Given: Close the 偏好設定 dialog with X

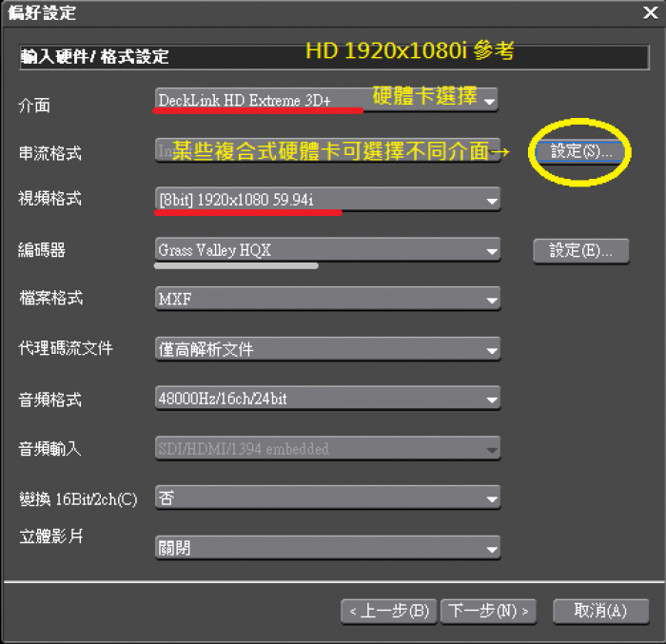Looking at the screenshot, I should click(x=650, y=12).
